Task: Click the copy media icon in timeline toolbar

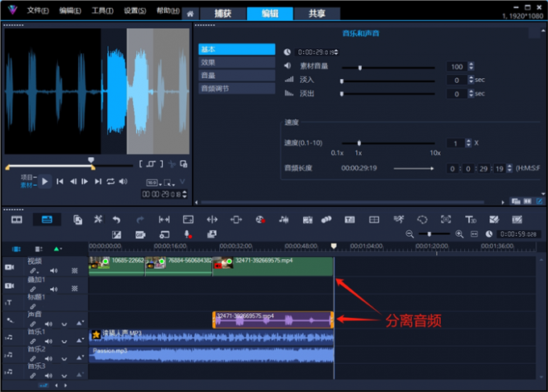Action: (77, 220)
